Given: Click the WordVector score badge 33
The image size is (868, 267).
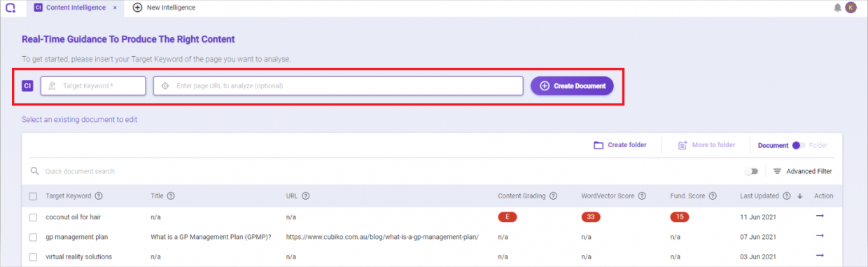Looking at the screenshot, I should tap(591, 217).
